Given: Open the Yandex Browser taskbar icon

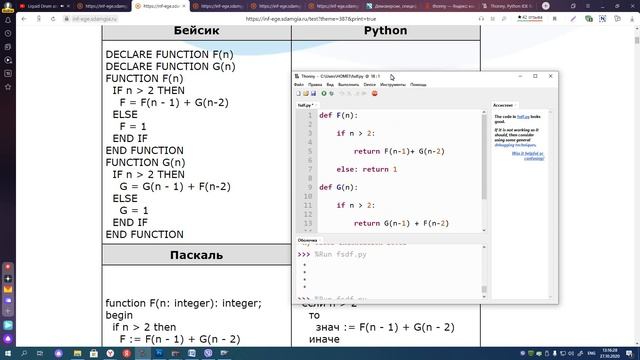Looking at the screenshot, I should pos(110,353).
